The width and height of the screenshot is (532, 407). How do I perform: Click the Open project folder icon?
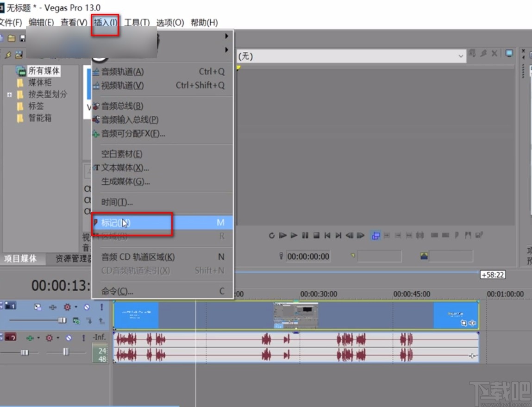(12, 38)
